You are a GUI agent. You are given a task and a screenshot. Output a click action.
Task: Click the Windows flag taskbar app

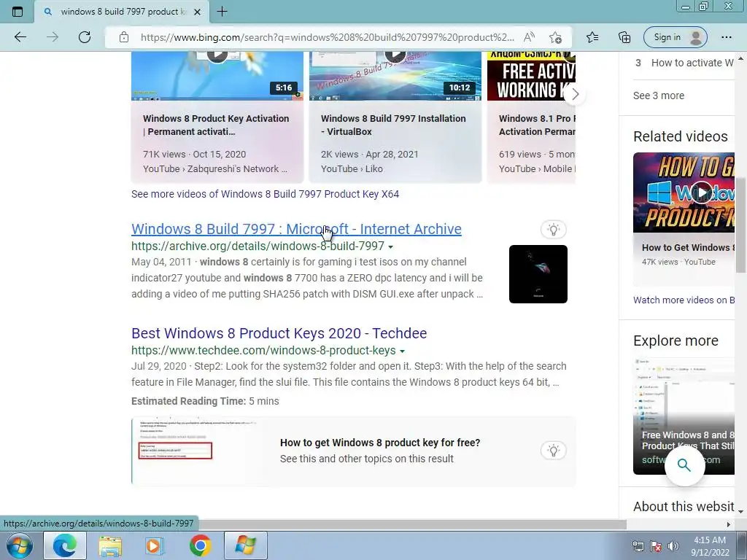[x=245, y=545]
